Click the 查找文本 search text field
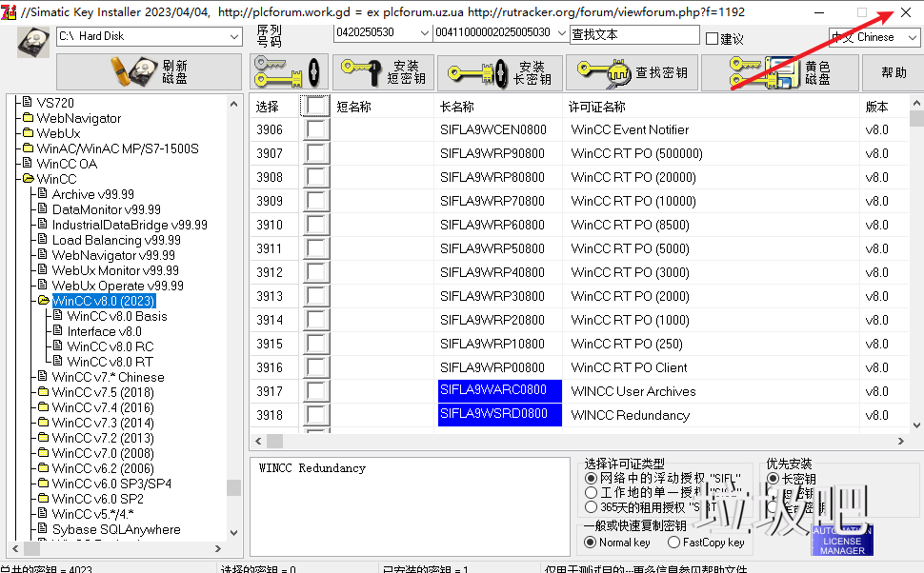The image size is (924, 573). point(634,34)
